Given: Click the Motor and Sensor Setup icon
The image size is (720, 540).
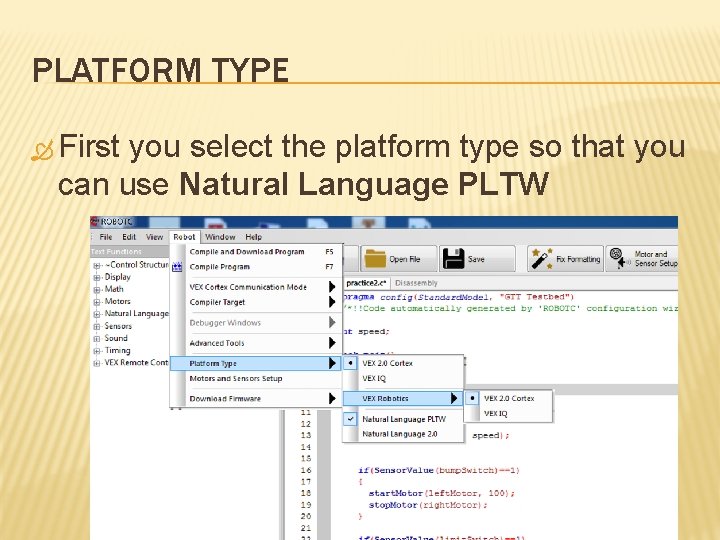Looking at the screenshot, I should point(620,259).
